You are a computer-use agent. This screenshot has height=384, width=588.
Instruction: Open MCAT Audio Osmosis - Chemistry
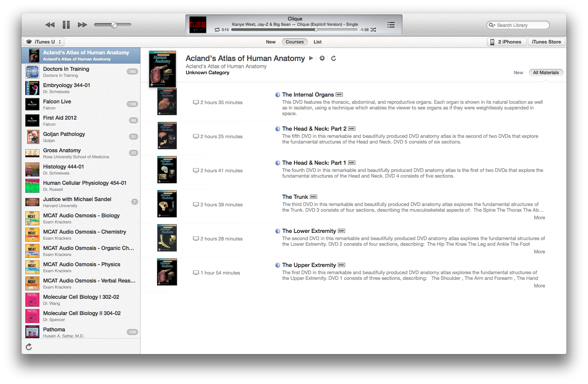(x=81, y=234)
